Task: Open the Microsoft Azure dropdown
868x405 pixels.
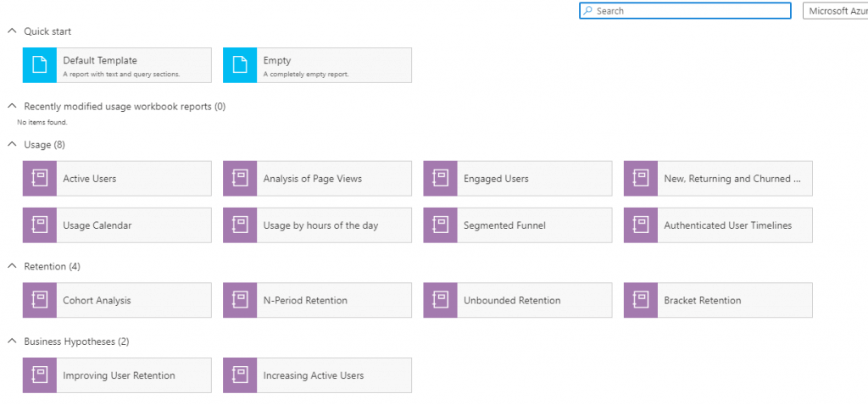Action: [835, 10]
